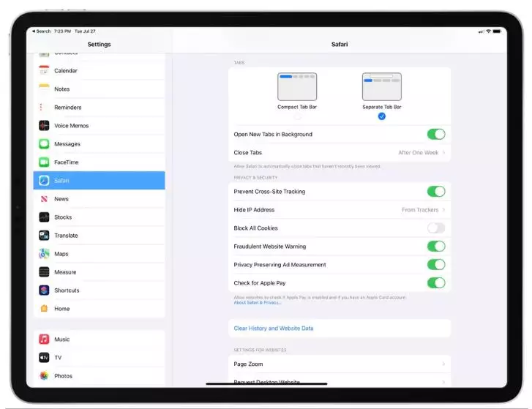Image resolution: width=532 pixels, height=409 pixels.
Task: Tap Clear History and Website Data
Action: [x=274, y=329]
